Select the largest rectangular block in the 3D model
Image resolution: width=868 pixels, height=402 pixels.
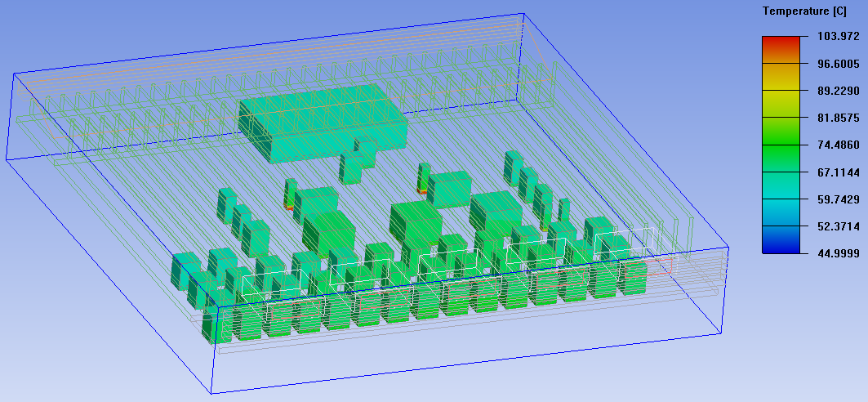coord(323,123)
